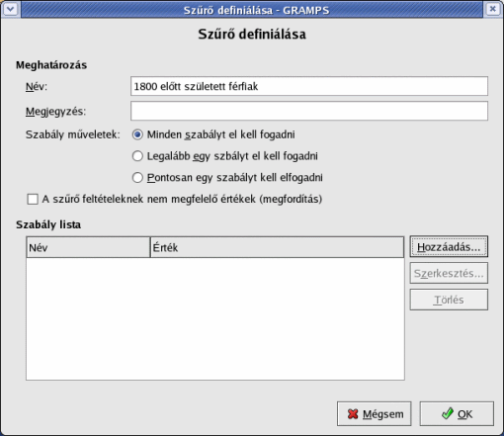Click the green checkmark icon on OK
The width and height of the screenshot is (504, 436).
coord(448,413)
